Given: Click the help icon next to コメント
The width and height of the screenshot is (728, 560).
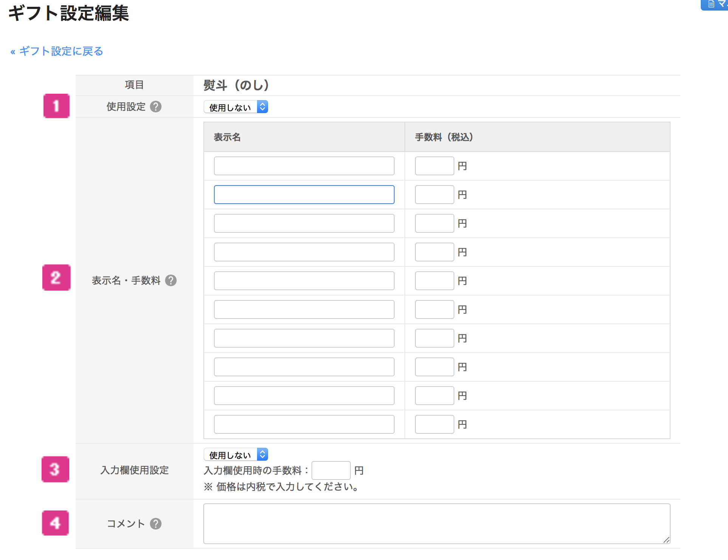Looking at the screenshot, I should [x=156, y=524].
